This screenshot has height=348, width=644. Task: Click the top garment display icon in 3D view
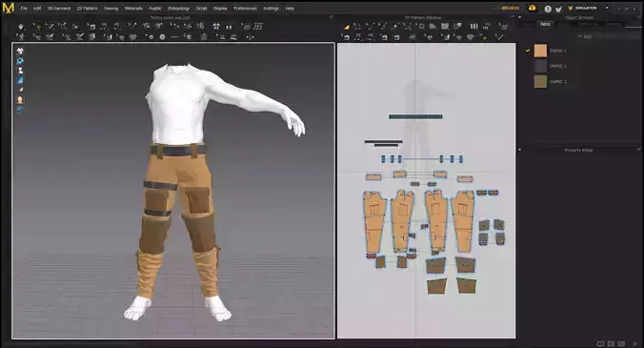tap(20, 51)
